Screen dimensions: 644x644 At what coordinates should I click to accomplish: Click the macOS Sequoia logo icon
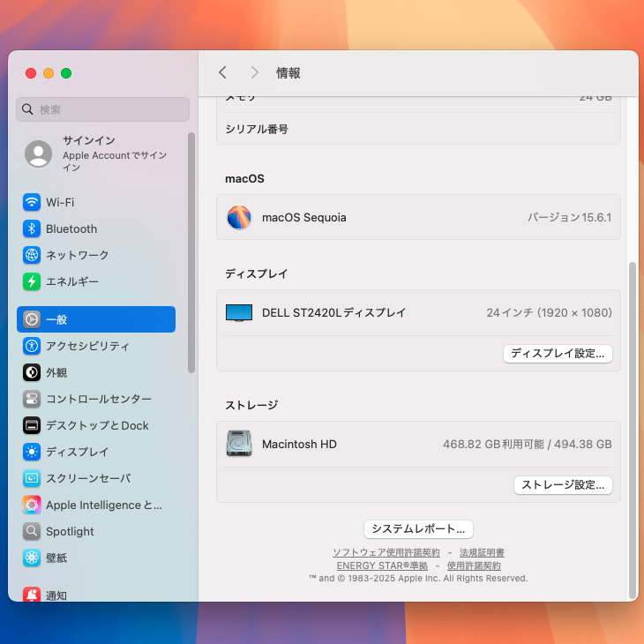[x=238, y=217]
